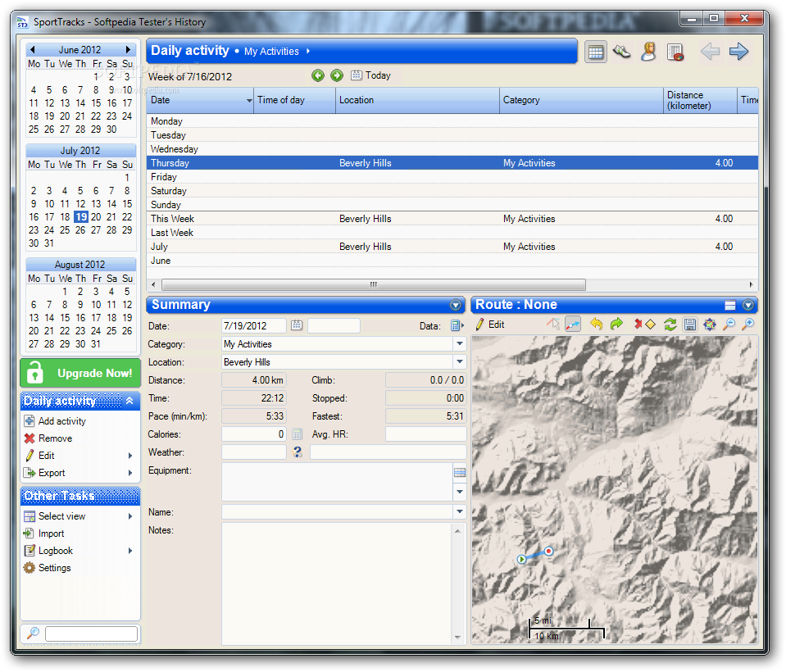This screenshot has width=786, height=672.
Task: Open the date picker calendar icon
Action: click(x=297, y=325)
